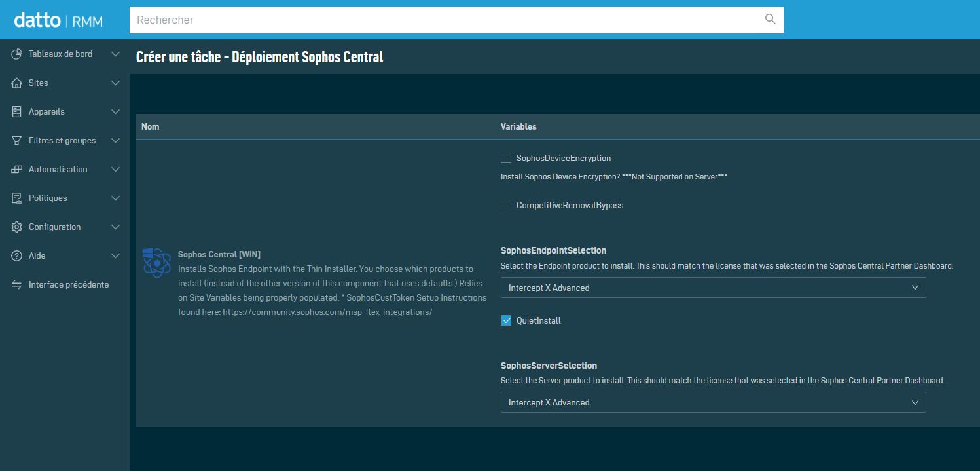980x471 pixels.
Task: Expand the Aide menu chevron
Action: pyautogui.click(x=115, y=255)
